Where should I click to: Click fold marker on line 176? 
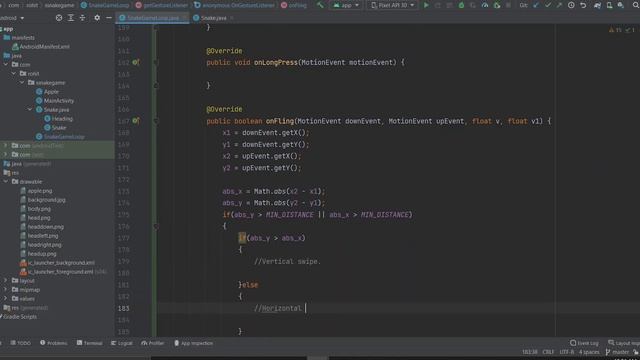(156, 227)
